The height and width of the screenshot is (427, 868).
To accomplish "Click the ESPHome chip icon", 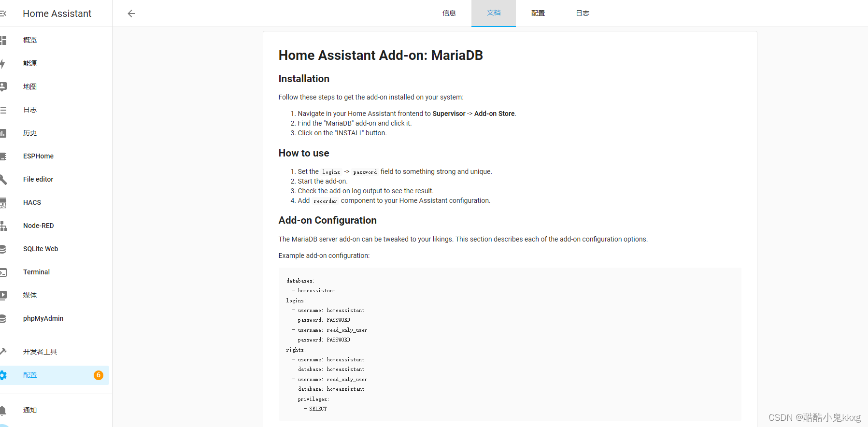I will [3, 156].
